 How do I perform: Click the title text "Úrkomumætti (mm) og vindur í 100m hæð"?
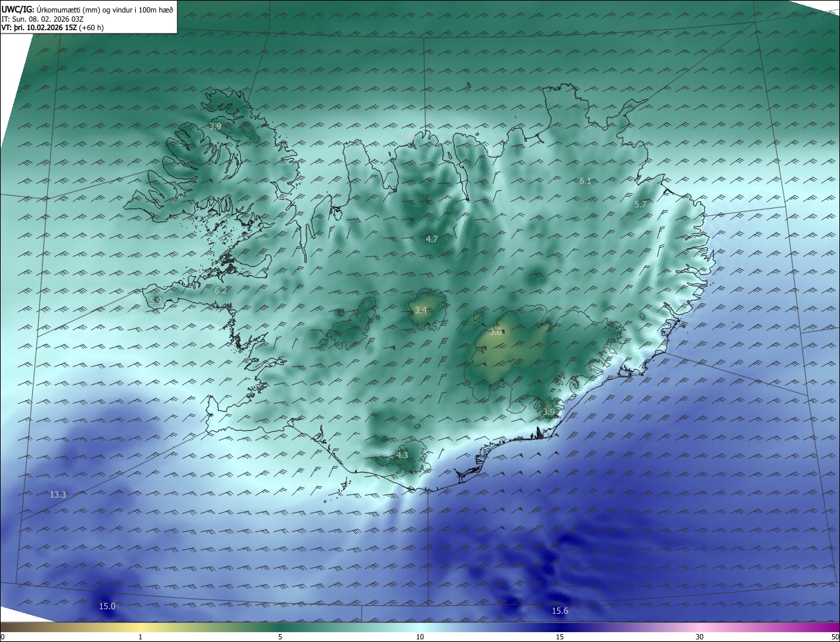105,10
